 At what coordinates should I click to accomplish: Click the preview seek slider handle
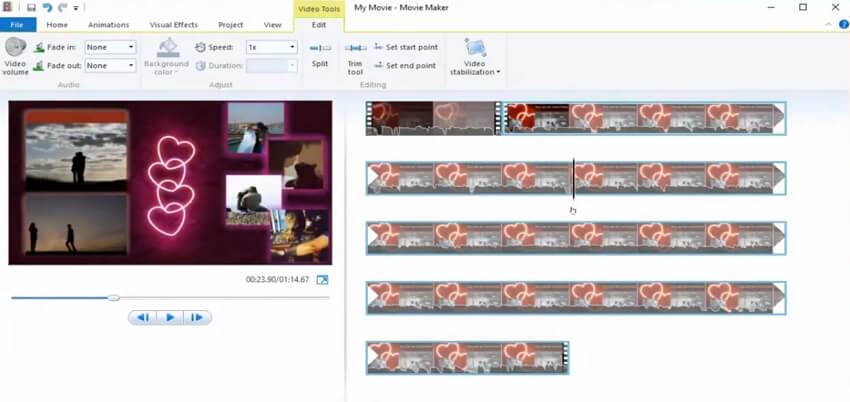[113, 297]
